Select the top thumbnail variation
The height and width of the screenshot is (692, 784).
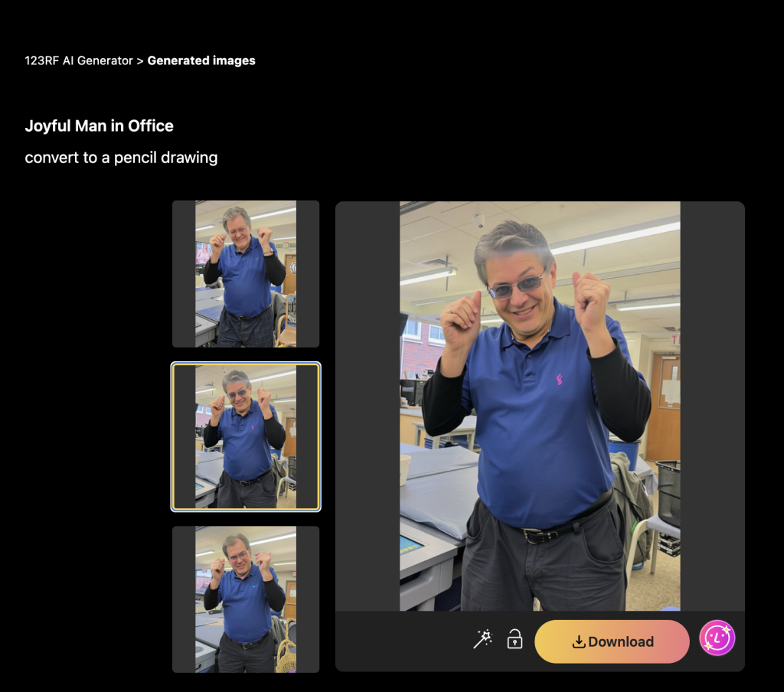click(x=246, y=274)
